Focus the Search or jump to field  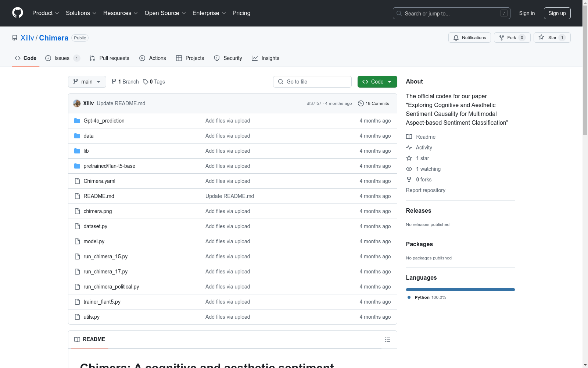pos(451,13)
